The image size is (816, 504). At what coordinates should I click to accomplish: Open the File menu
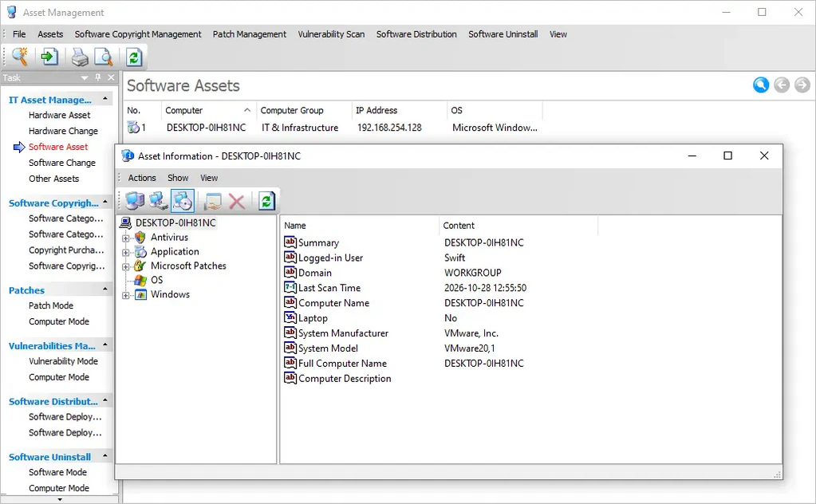coord(19,34)
